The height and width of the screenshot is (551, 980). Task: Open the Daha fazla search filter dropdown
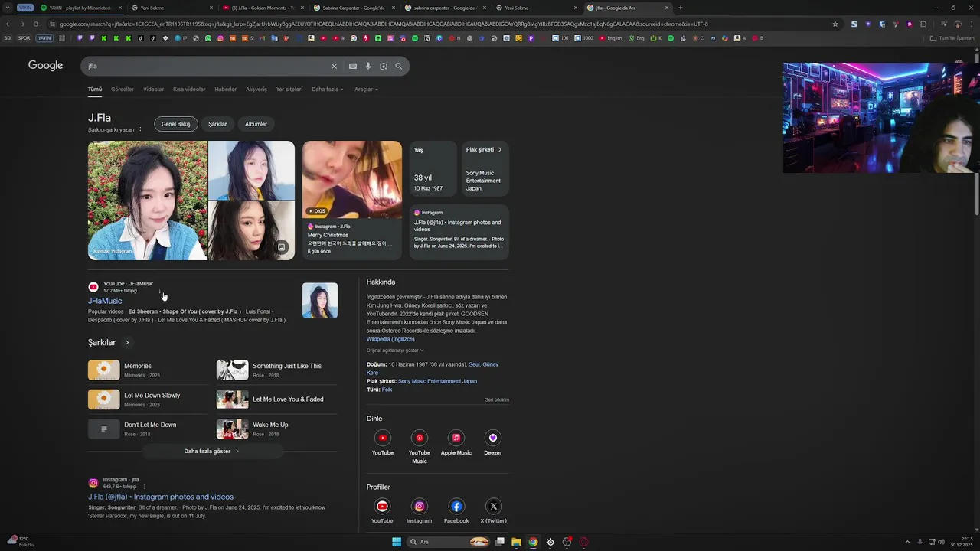pyautogui.click(x=328, y=89)
